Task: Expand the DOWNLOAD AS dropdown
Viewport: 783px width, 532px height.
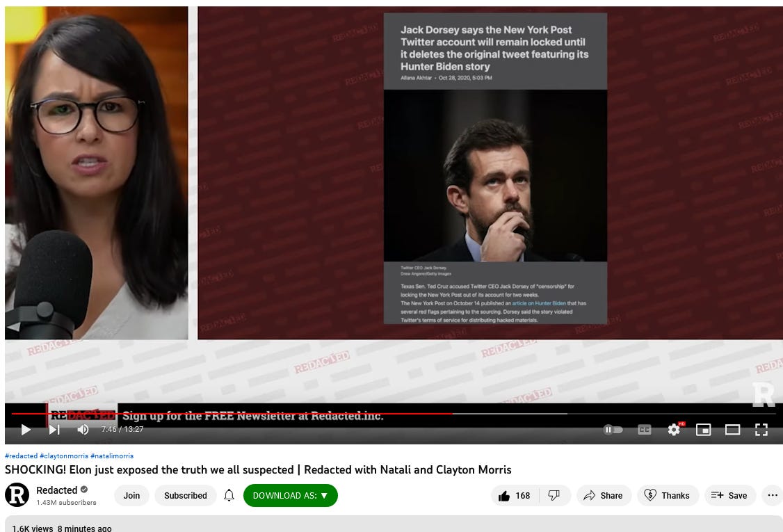Action: click(290, 496)
